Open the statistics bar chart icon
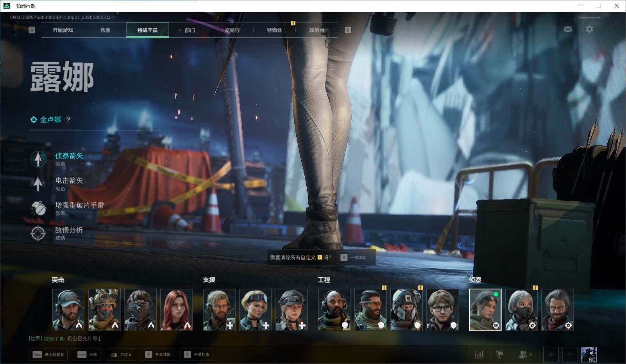The height and width of the screenshot is (364, 626). point(479,355)
